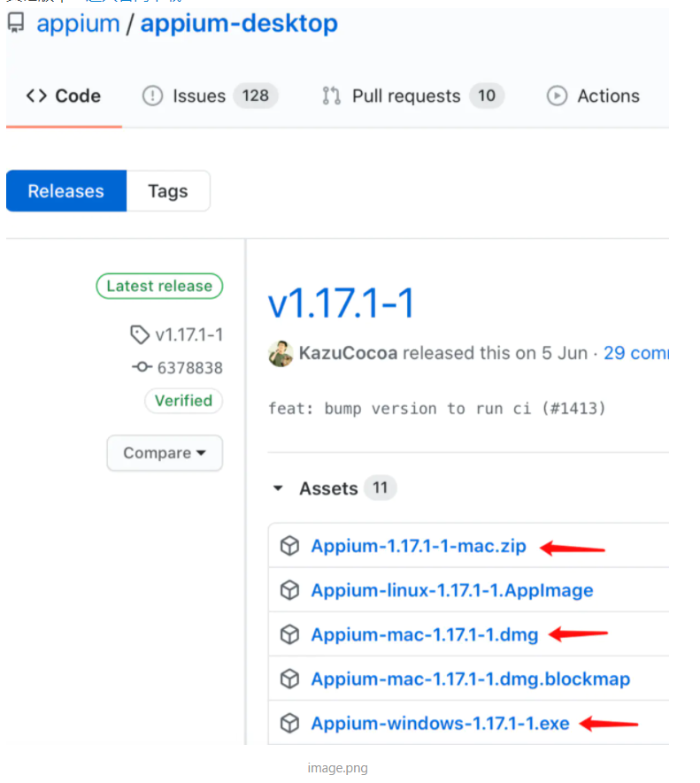Click the repository book icon
This screenshot has width=700, height=783.
click(x=16, y=23)
